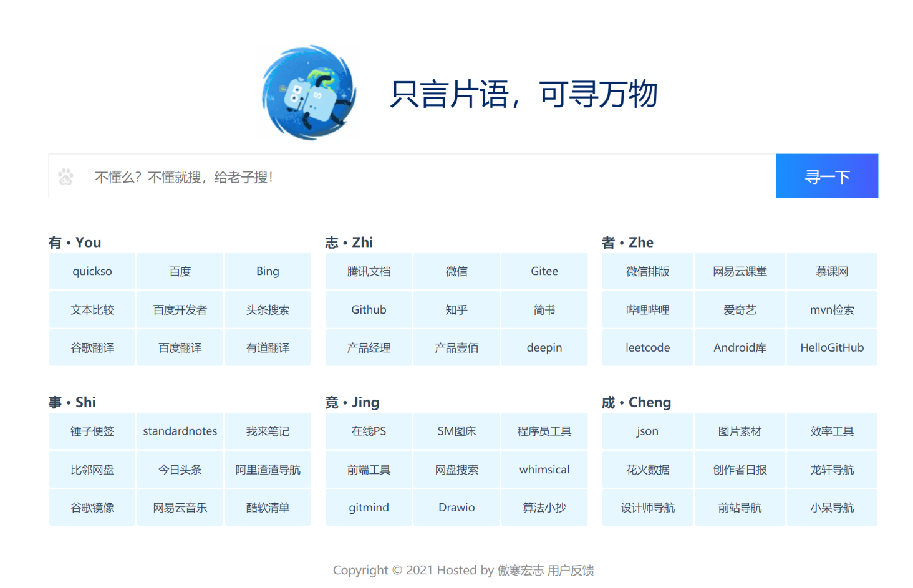This screenshot has width=913, height=588.
Task: Launch 在线PS
Action: point(369,431)
